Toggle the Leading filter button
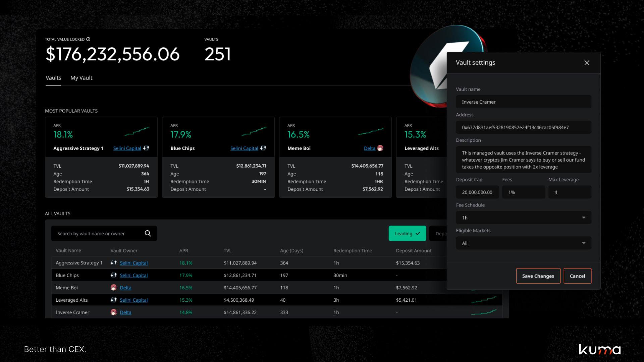 tap(407, 234)
